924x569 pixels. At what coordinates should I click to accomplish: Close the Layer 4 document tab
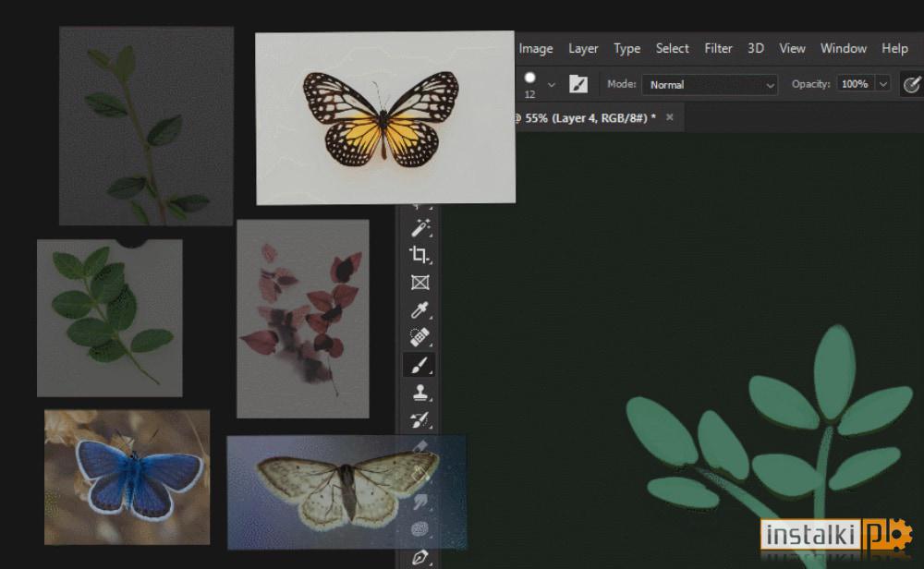pyautogui.click(x=669, y=117)
